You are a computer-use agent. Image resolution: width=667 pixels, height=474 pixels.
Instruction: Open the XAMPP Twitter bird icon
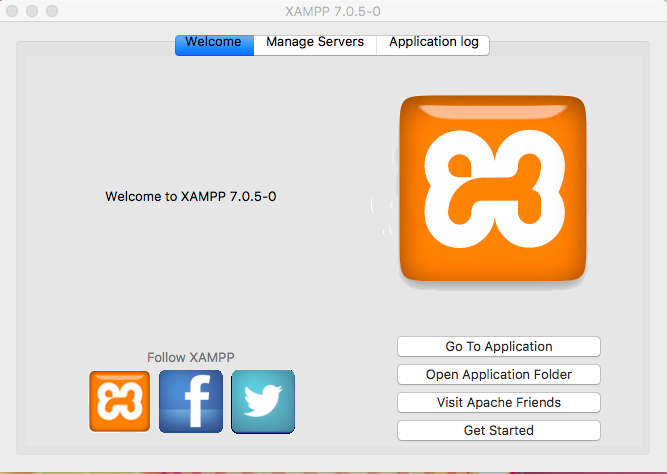(x=263, y=402)
